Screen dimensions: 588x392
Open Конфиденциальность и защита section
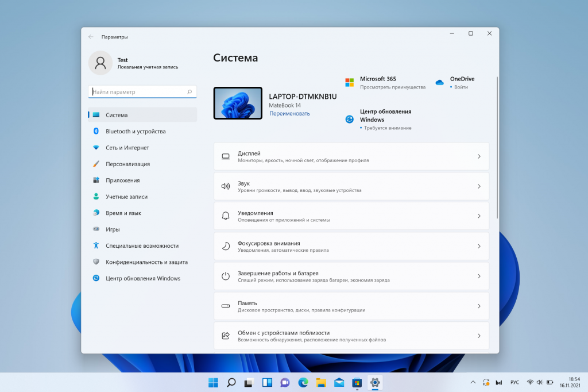pos(146,262)
